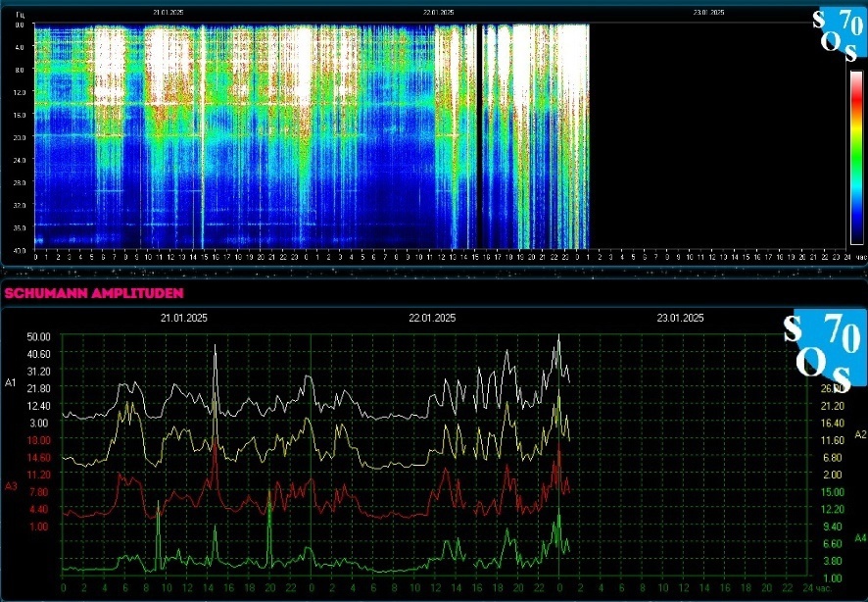Click the A1 white channel label
868x602 pixels.
[11, 380]
